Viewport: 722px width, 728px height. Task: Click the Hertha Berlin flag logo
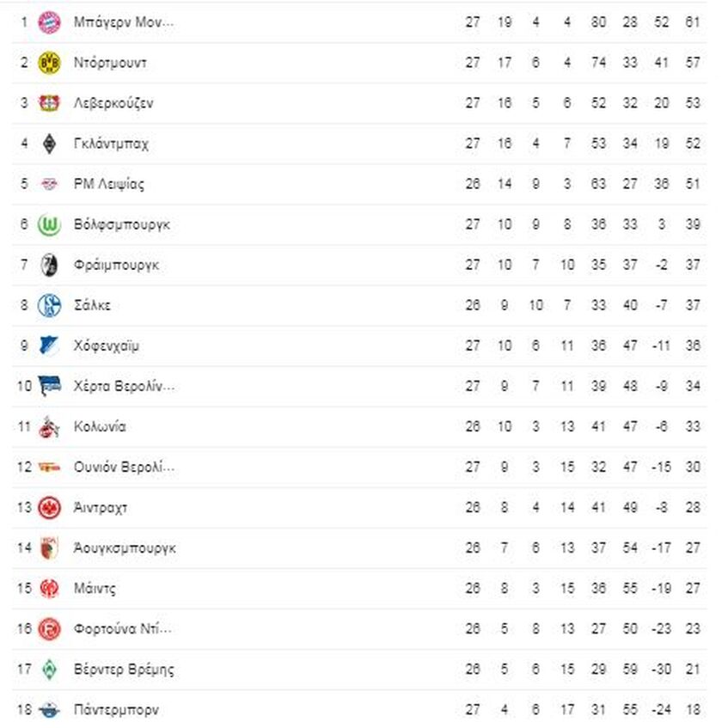tap(49, 386)
